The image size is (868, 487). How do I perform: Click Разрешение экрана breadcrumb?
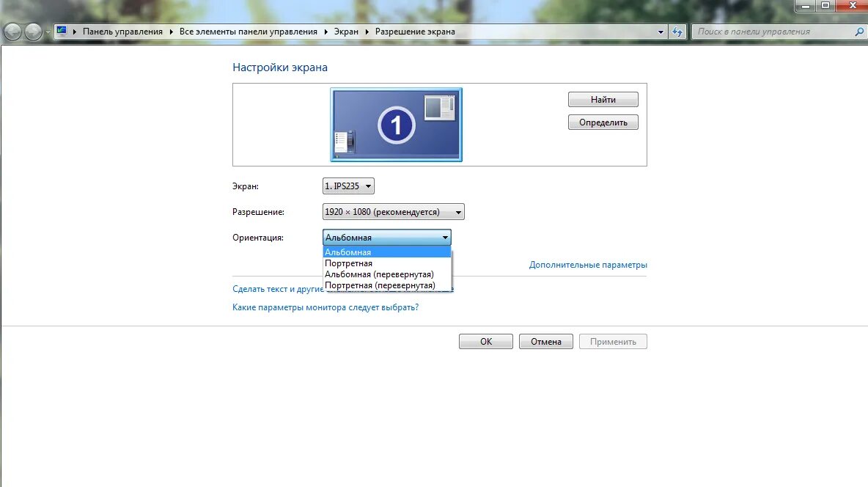415,32
